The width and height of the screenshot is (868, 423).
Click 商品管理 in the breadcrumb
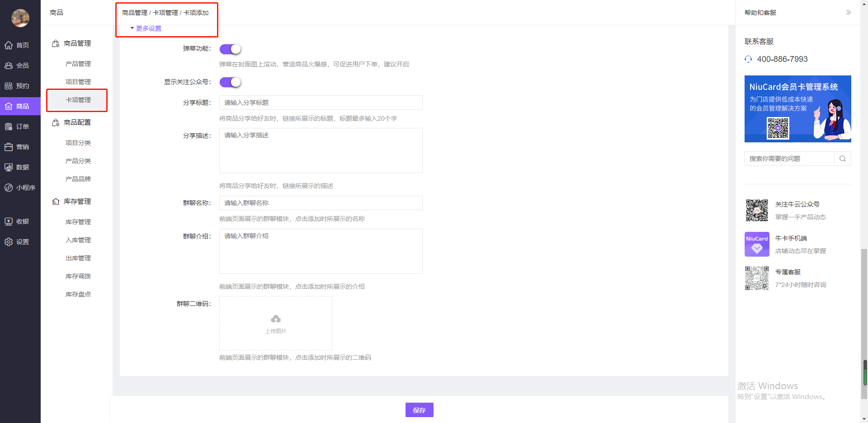tap(135, 13)
